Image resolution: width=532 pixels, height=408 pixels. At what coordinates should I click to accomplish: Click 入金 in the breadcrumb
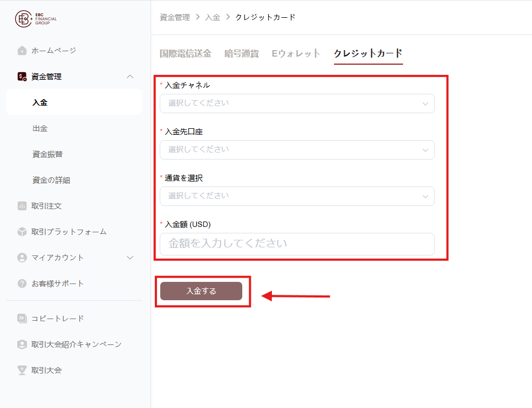(213, 17)
